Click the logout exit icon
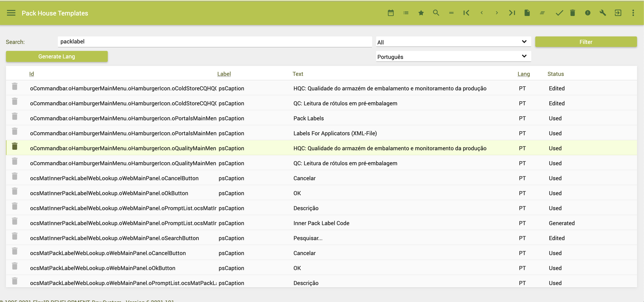 pyautogui.click(x=618, y=13)
